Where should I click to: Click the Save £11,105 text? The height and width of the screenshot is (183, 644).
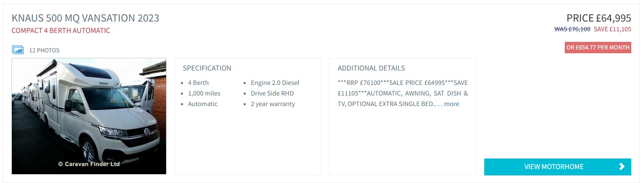coord(613,29)
